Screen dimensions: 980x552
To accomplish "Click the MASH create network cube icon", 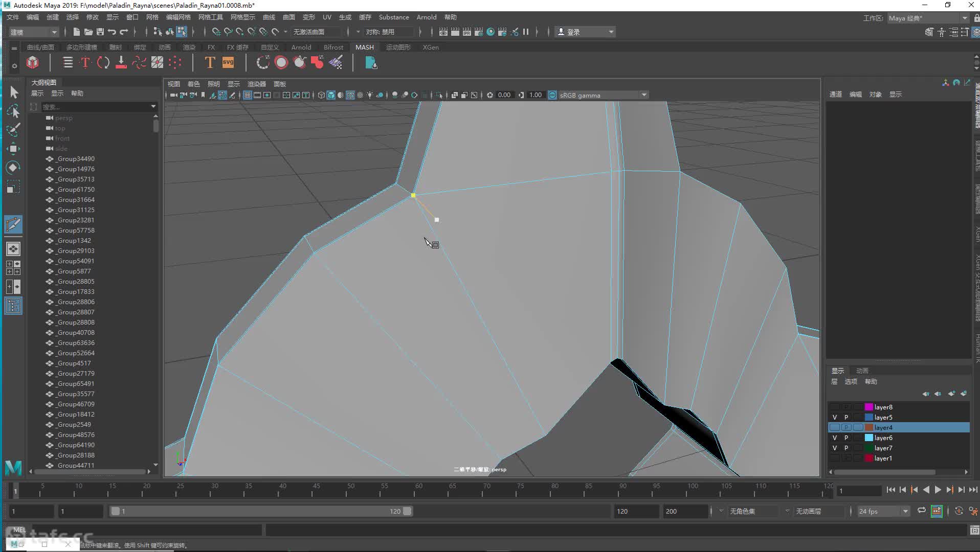I will [33, 62].
